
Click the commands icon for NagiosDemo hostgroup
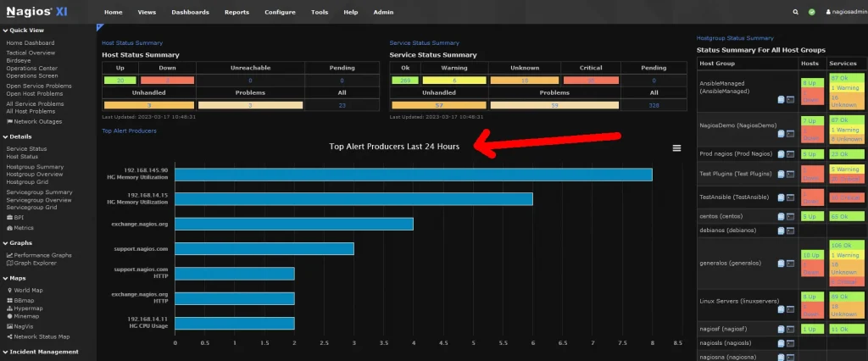point(791,133)
